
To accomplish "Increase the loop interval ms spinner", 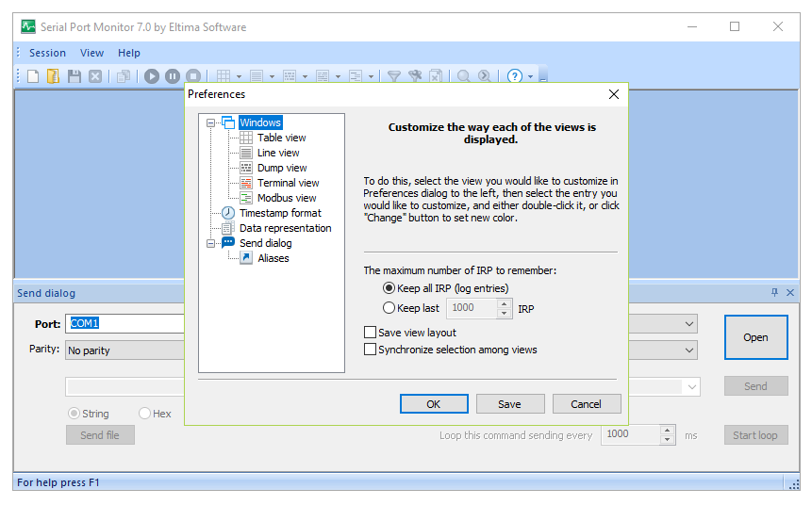I will [668, 430].
